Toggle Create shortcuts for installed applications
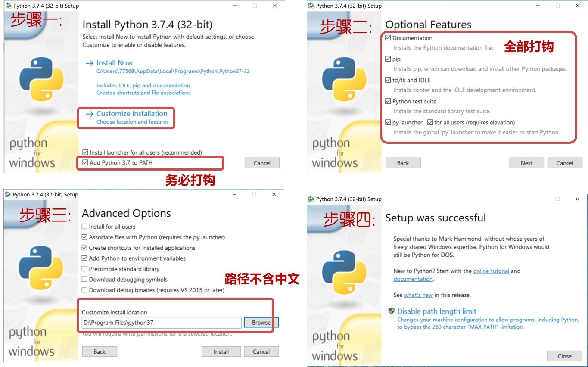 84,248
